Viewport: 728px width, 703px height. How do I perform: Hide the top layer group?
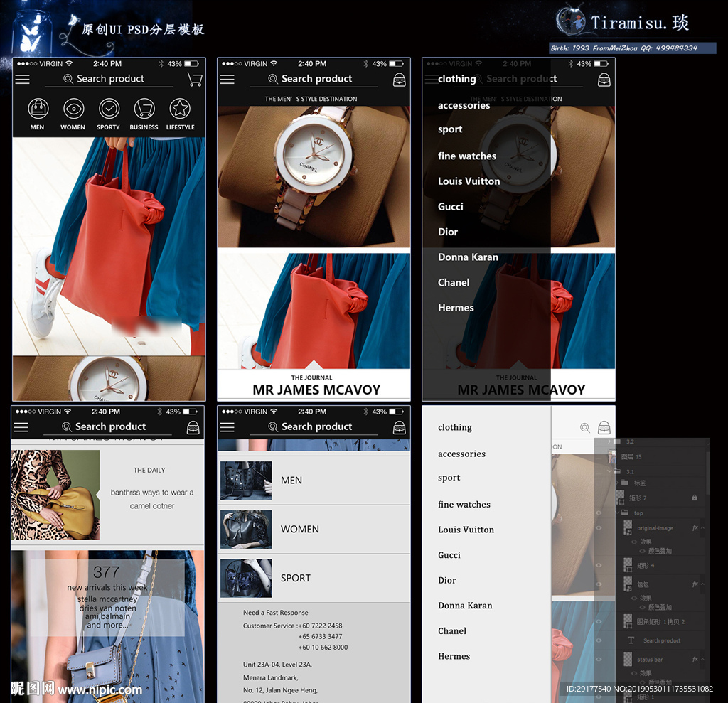(x=599, y=513)
